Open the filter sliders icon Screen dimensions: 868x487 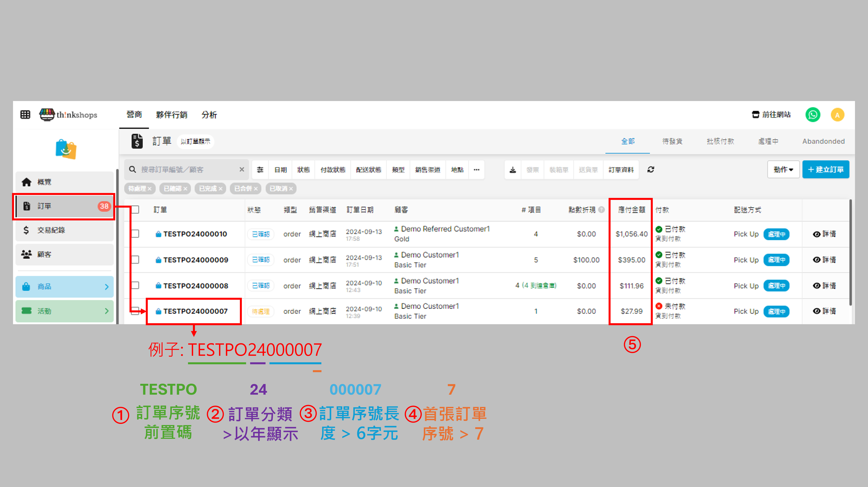tap(260, 170)
